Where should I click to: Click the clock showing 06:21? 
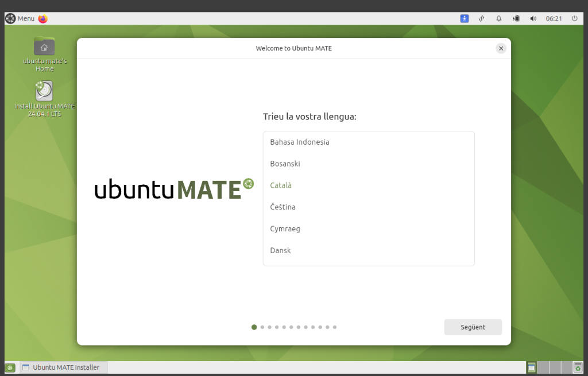(x=554, y=18)
